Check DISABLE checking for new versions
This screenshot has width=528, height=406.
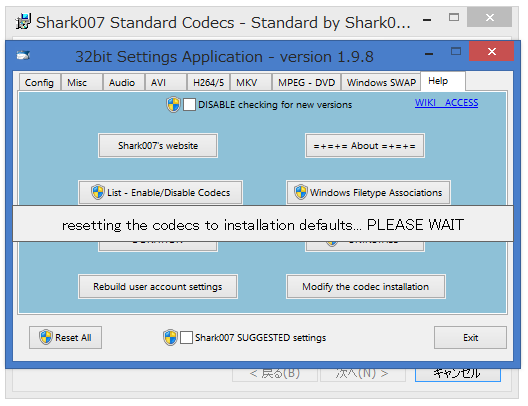coord(189,104)
